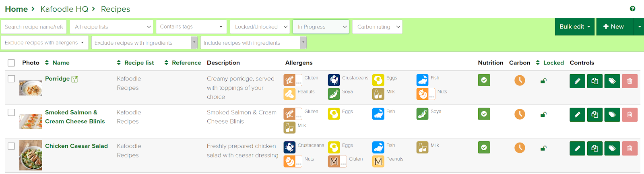The width and height of the screenshot is (644, 174).
Task: Click the New recipe button
Action: (614, 27)
